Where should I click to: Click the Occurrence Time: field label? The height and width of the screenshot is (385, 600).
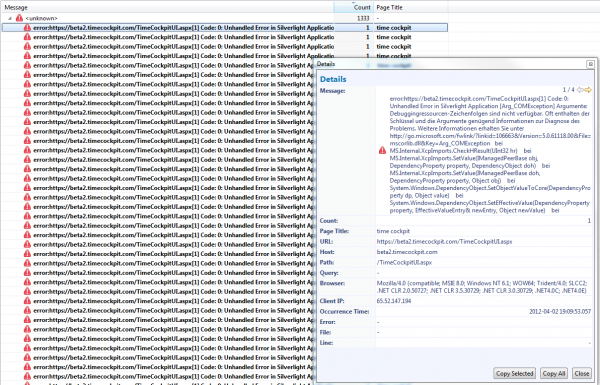point(344,312)
